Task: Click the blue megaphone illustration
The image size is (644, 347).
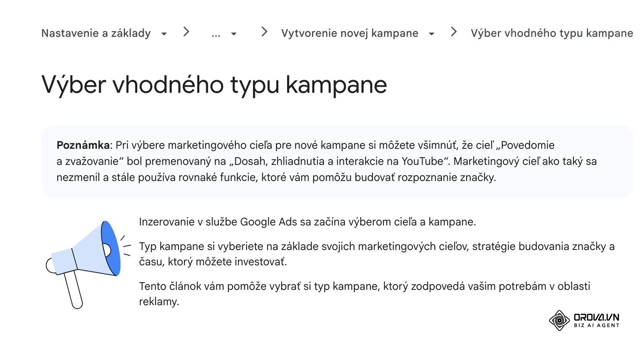Action: (88, 264)
